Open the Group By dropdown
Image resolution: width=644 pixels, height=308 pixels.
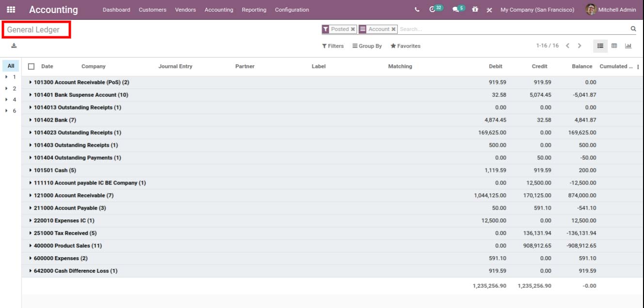pos(367,46)
